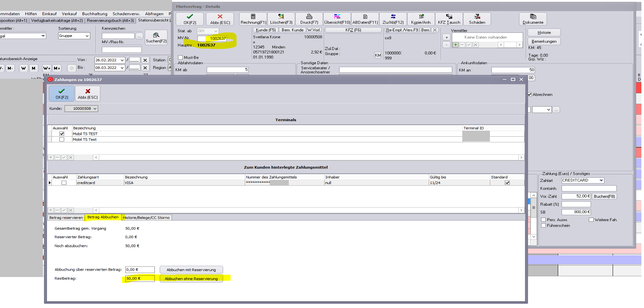The image size is (644, 308).
Task: Select the creditcard VISA payment checkbox
Action: (x=64, y=183)
